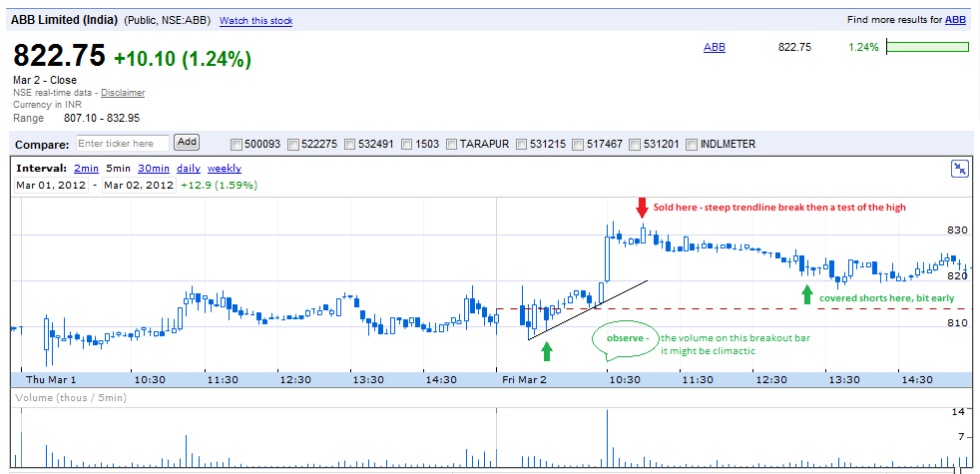The image size is (980, 474).
Task: Click the 14:30 label under Fri Mar 2
Action: click(916, 379)
